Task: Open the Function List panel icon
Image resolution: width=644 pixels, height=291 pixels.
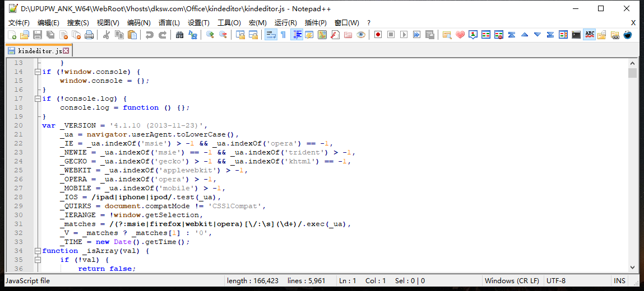Action: point(335,35)
